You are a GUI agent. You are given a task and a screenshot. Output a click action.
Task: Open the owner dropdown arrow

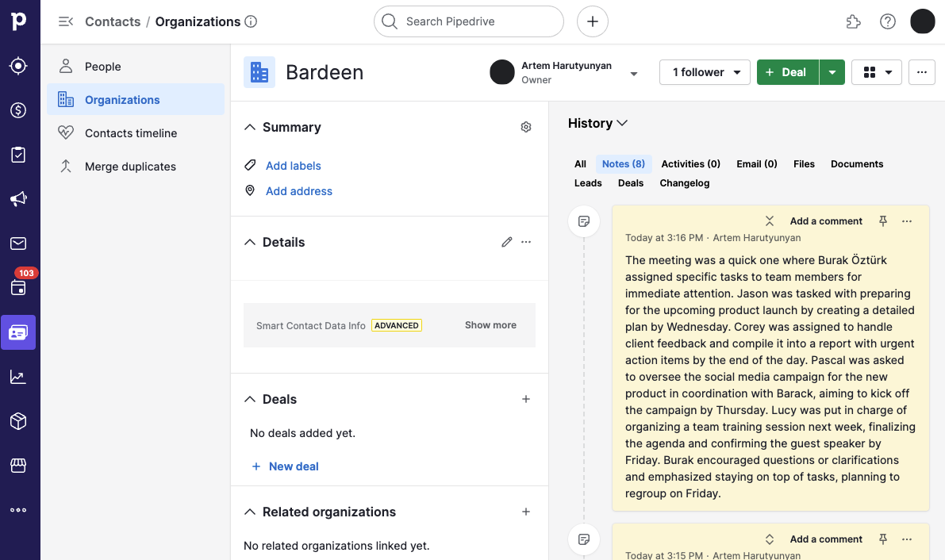634,74
